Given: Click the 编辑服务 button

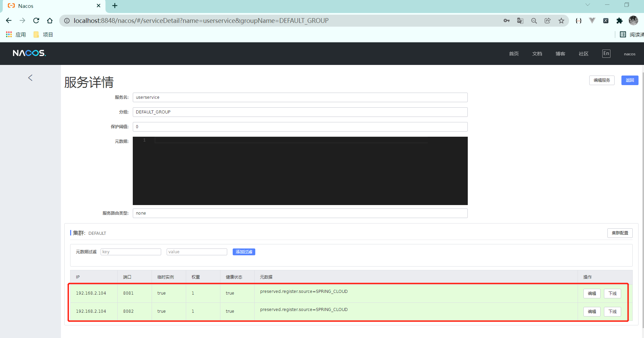Looking at the screenshot, I should point(602,80).
